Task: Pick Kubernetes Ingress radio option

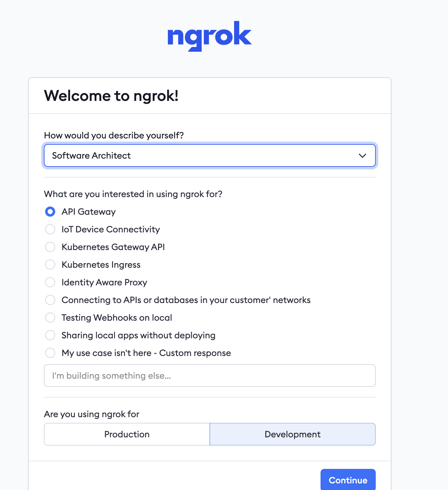Action: click(50, 265)
